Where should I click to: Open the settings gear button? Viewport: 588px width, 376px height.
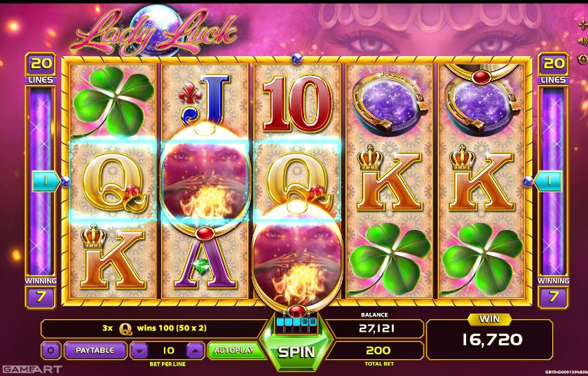(x=50, y=351)
